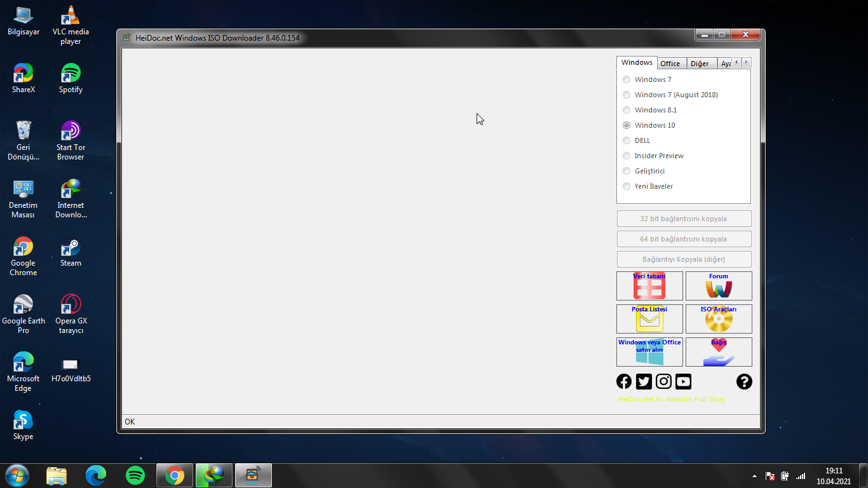Select Steam desktop shortcut

[x=71, y=252]
